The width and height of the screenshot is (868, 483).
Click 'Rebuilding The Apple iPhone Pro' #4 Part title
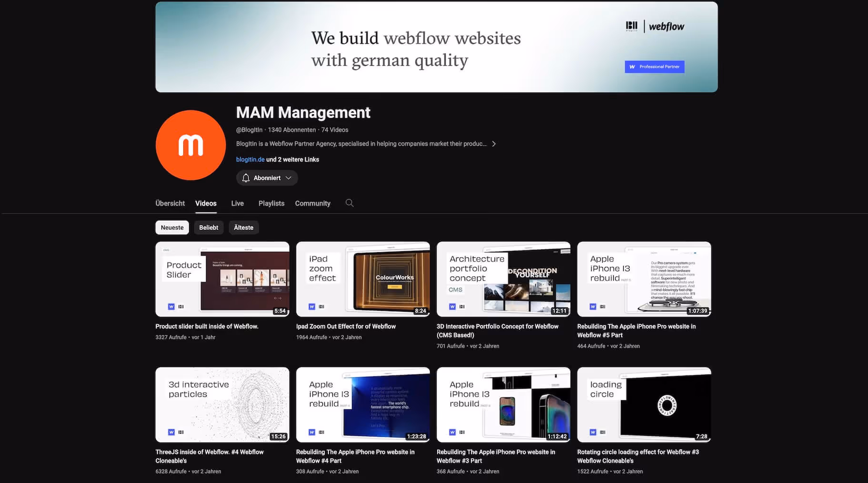coord(355,456)
